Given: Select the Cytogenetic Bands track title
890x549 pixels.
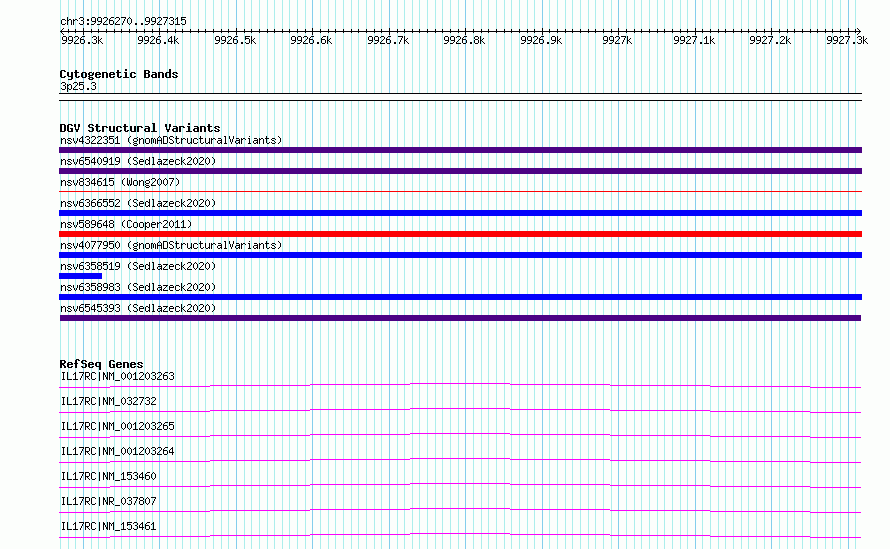Looking at the screenshot, I should pyautogui.click(x=119, y=74).
